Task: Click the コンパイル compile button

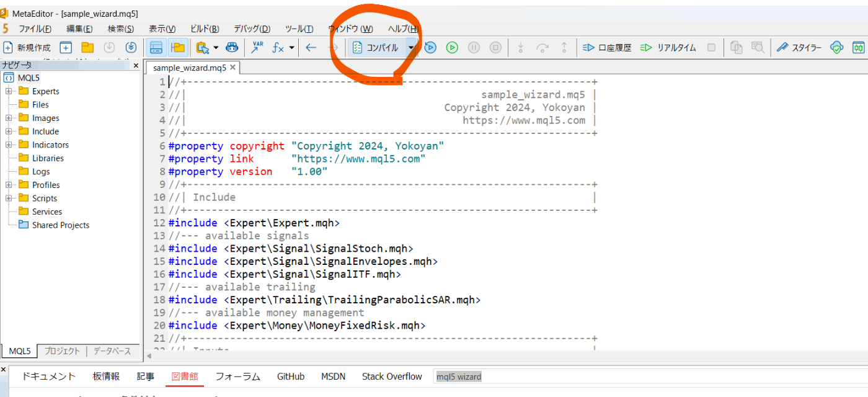Action: (376, 47)
